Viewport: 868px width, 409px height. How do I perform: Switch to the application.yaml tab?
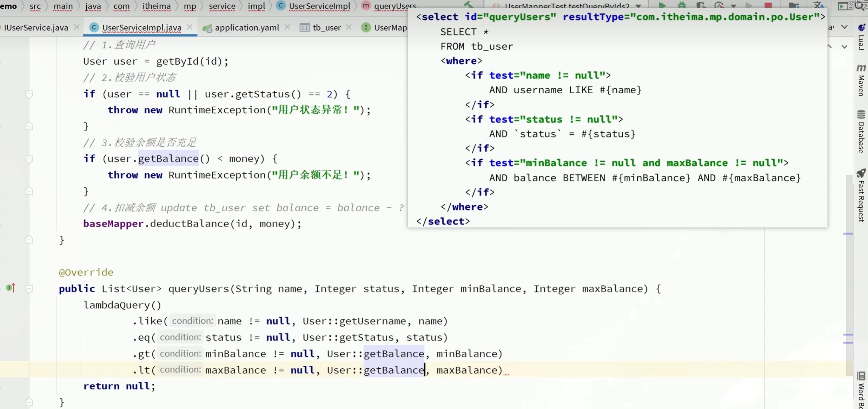tap(246, 27)
